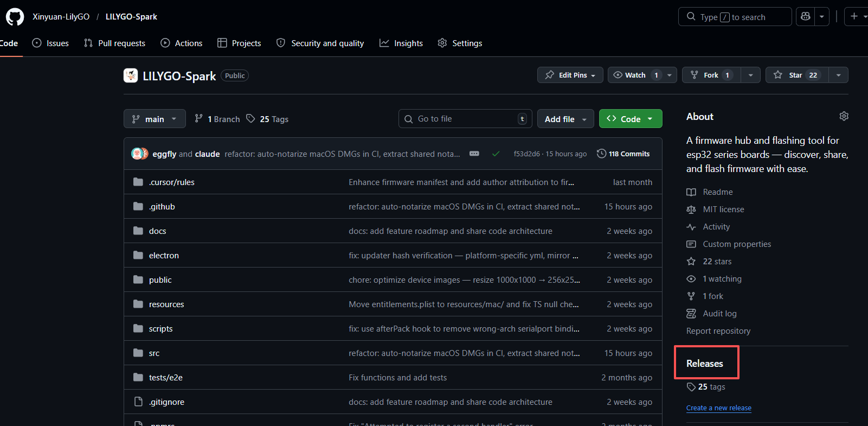Click the eye icon beside 1 watching

(691, 279)
